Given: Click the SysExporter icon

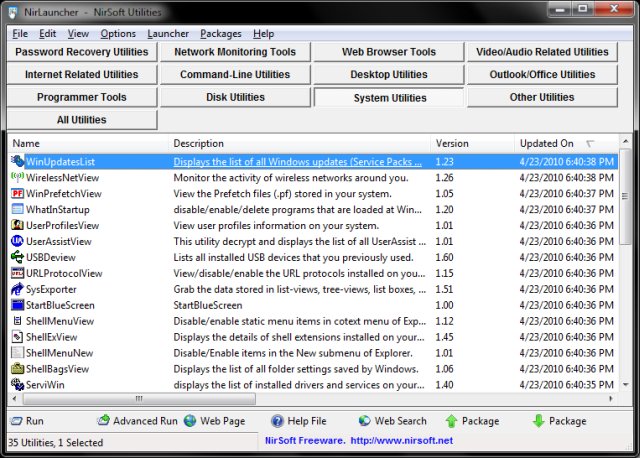Looking at the screenshot, I should point(17,289).
